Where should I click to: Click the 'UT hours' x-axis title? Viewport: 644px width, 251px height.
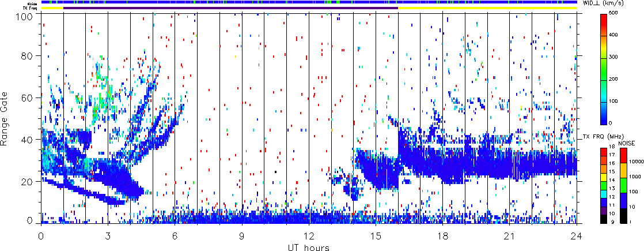(309, 247)
